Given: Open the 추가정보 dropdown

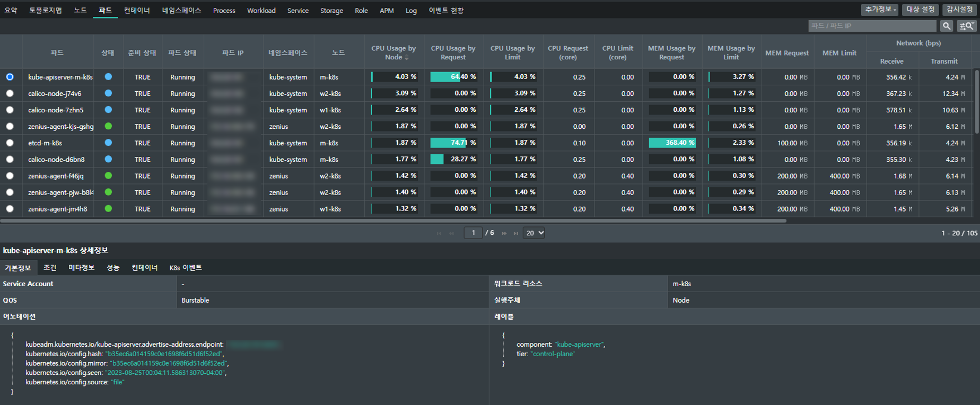Looking at the screenshot, I should [x=880, y=10].
